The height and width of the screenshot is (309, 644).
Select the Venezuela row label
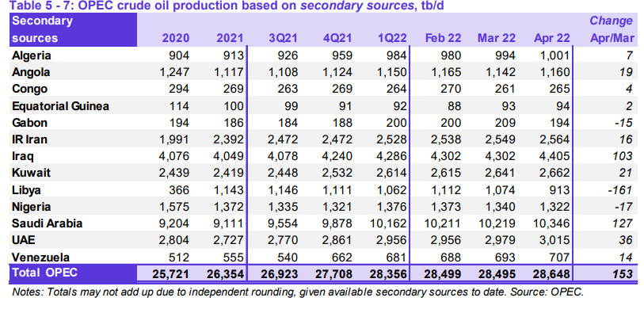tap(40, 257)
